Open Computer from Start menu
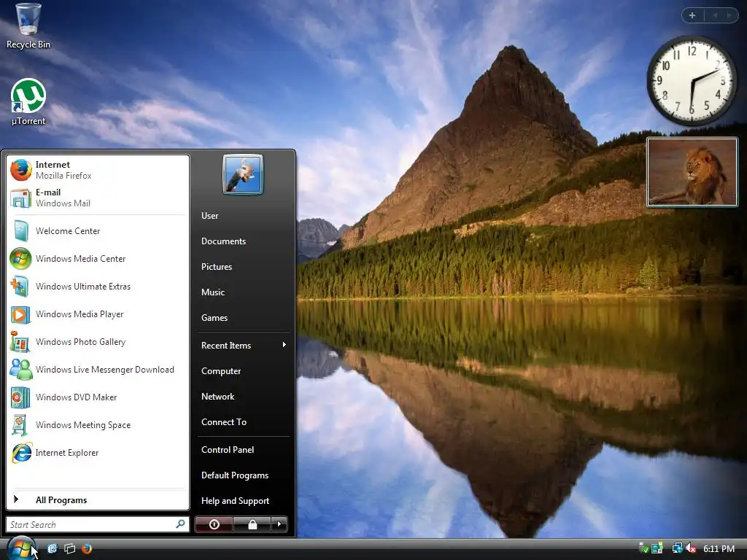 tap(244, 371)
